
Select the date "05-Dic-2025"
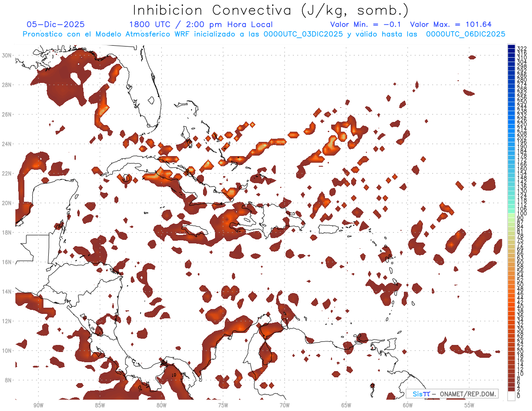(55, 24)
